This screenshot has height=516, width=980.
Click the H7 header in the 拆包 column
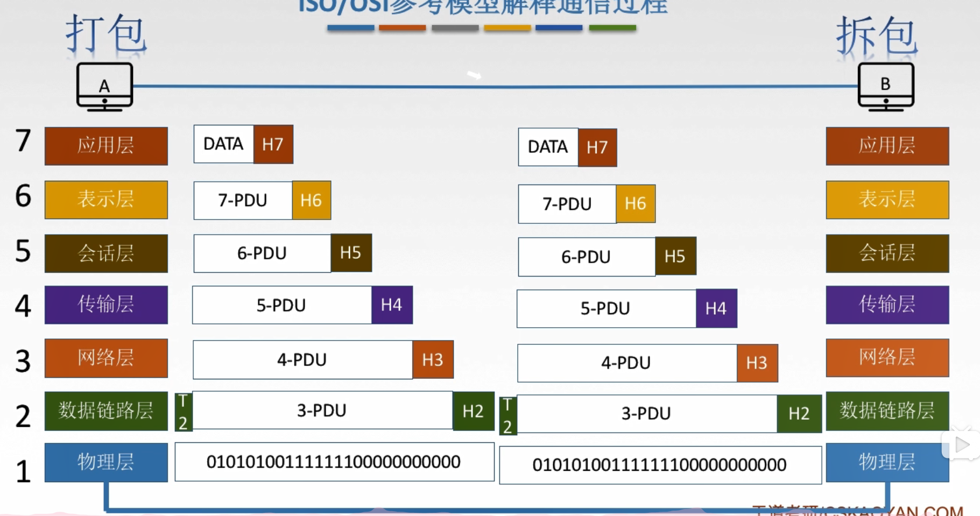[597, 147]
